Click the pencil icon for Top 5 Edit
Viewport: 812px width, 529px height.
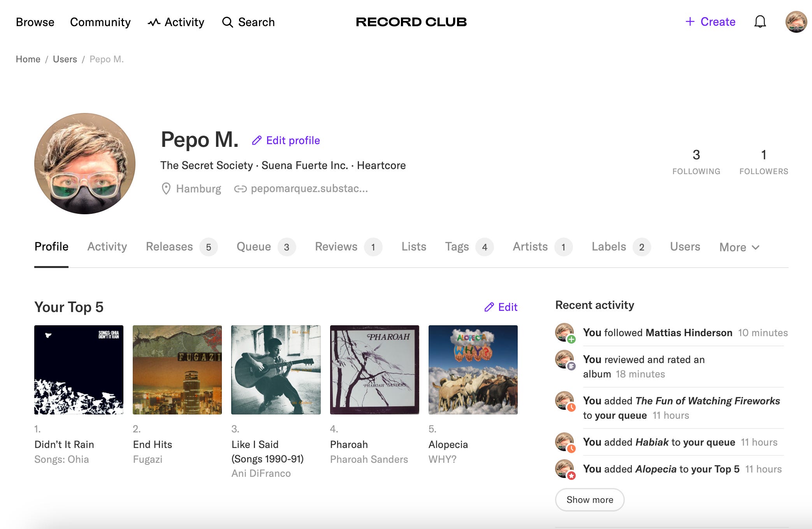pyautogui.click(x=489, y=307)
